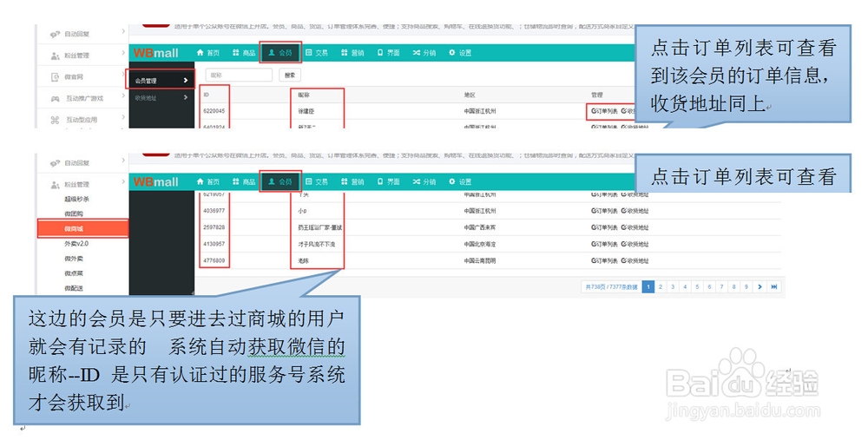Select 微团购 in the sidebar
This screenshot has height=440, width=868.
tap(73, 213)
